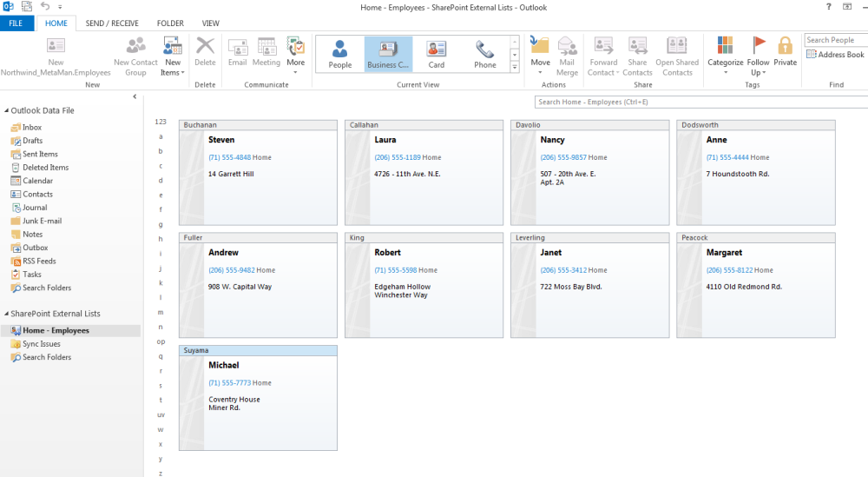Open Customize Quick Access Toolbar arrow
The image size is (868, 477).
click(60, 7)
